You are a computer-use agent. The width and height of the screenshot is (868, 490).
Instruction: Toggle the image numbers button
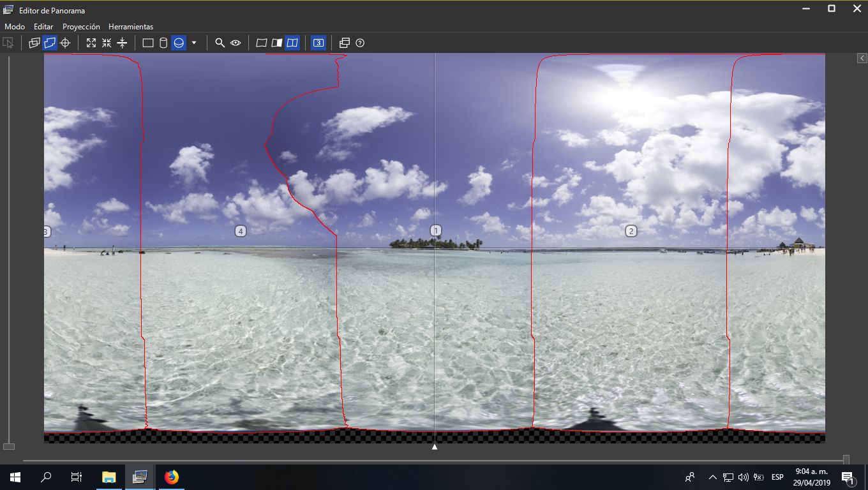[318, 43]
